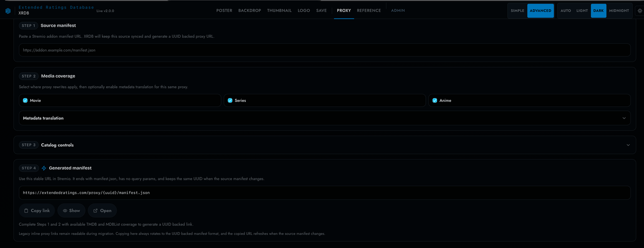Click the Catalog controls heading
The image size is (644, 248).
[57, 145]
